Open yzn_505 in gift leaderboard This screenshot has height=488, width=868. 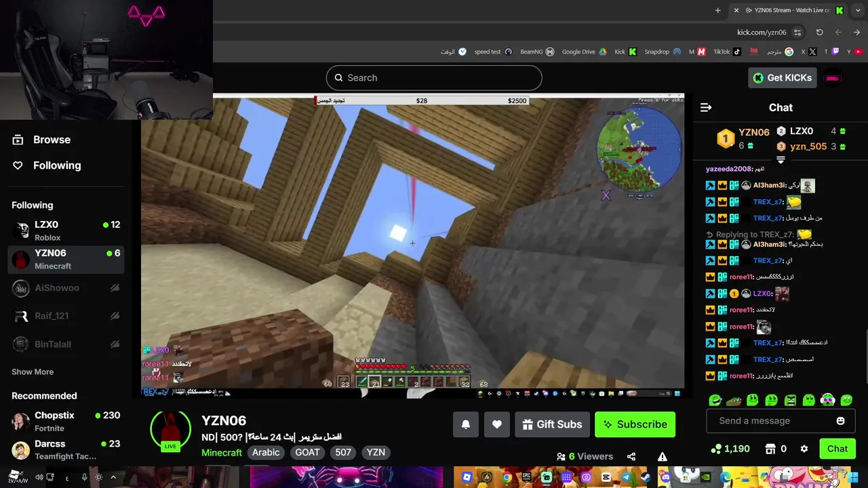[808, 146]
